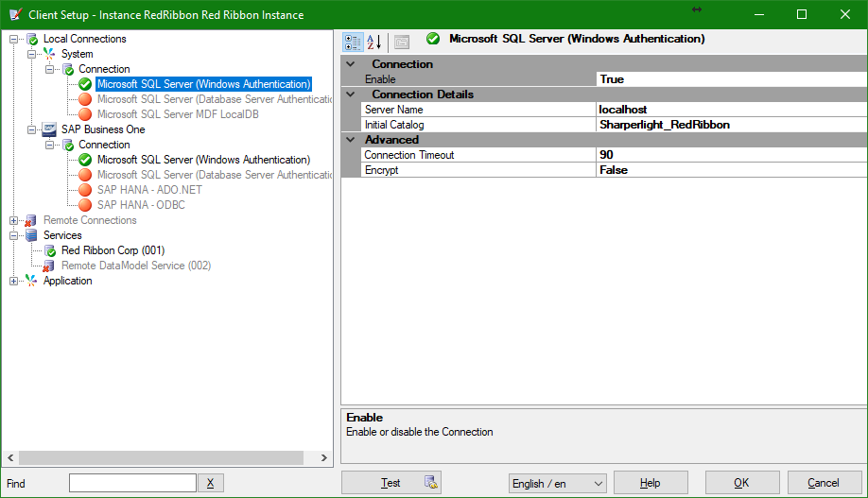Click into the Find text field

point(133,483)
